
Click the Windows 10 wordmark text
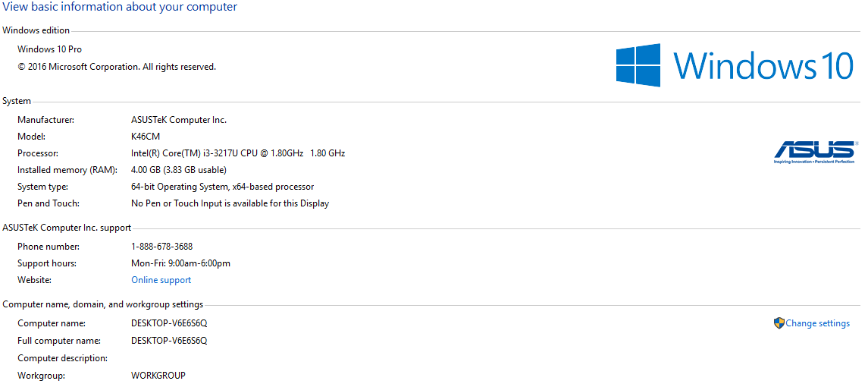(x=763, y=65)
